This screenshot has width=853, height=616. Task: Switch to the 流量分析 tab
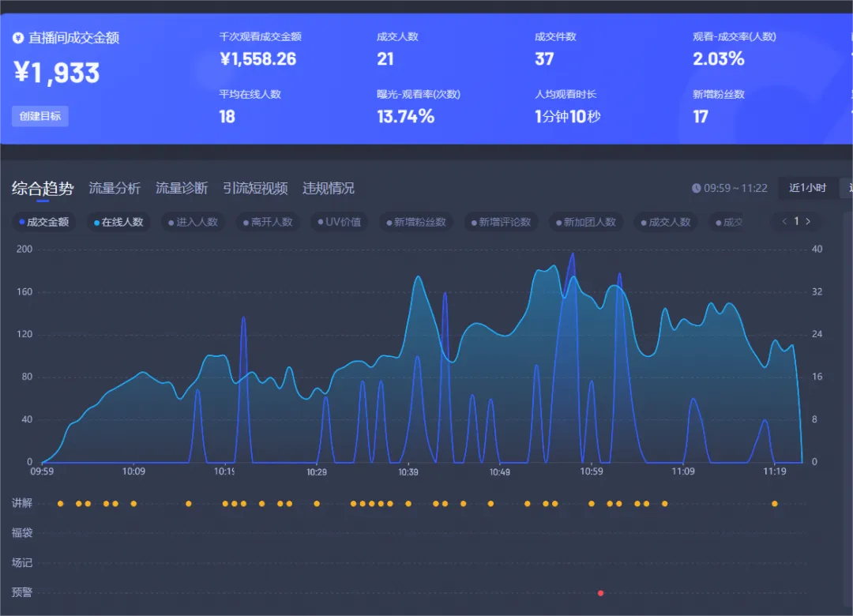pyautogui.click(x=115, y=188)
